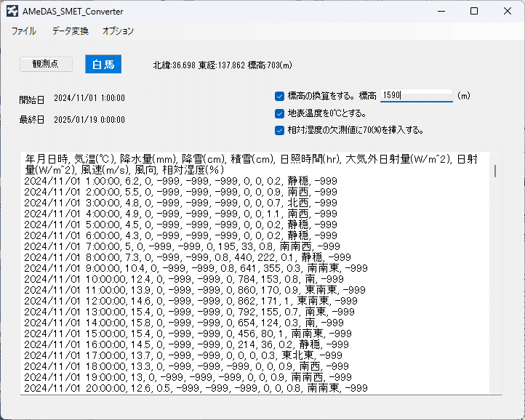Select the data row for 2024/11/01 15:00:00

point(188,334)
